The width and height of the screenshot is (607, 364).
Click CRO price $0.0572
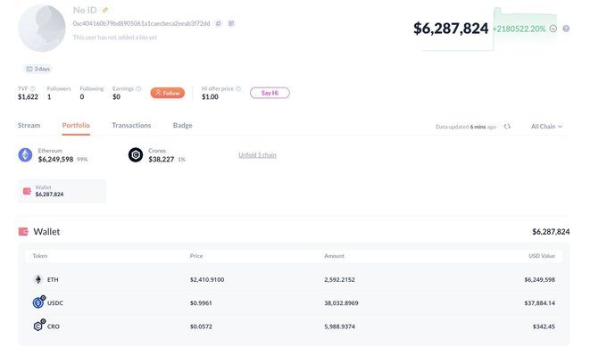tap(201, 327)
